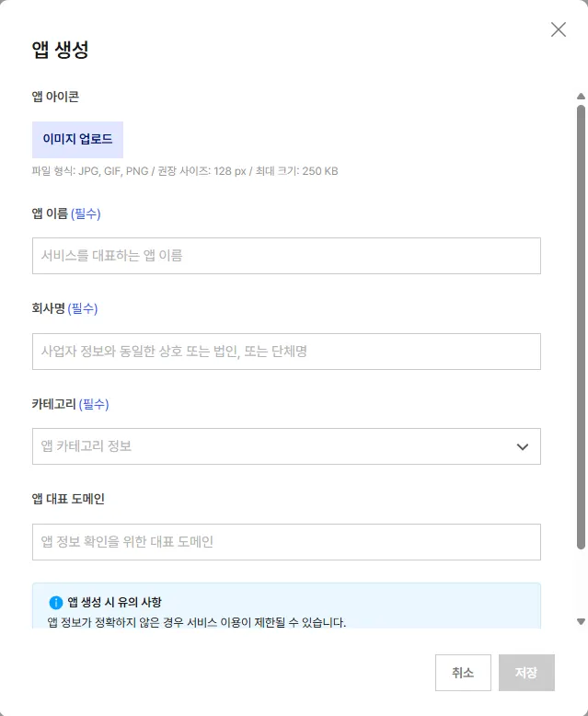588x716 pixels.
Task: Close the 앱 생성 dialog with X
Action: [x=559, y=29]
